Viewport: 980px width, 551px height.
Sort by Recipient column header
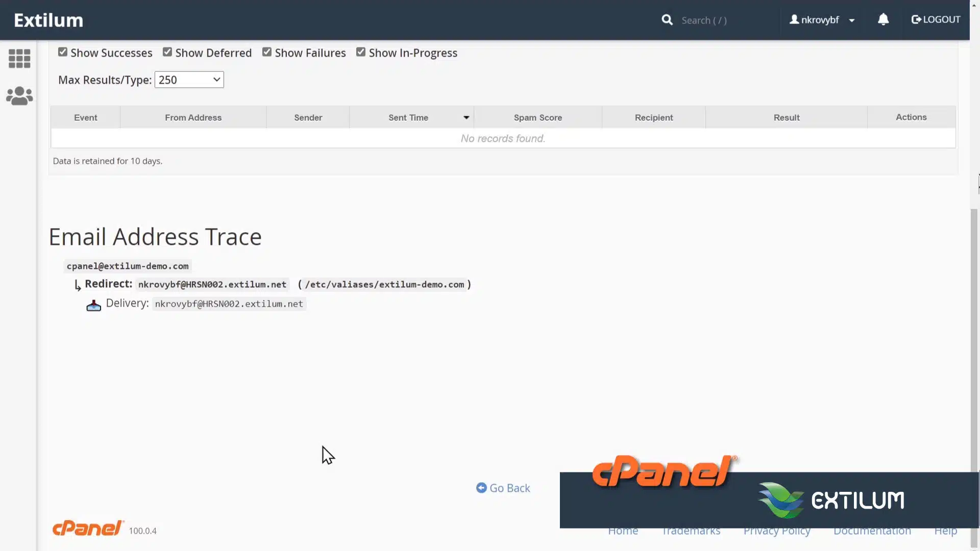pyautogui.click(x=654, y=117)
